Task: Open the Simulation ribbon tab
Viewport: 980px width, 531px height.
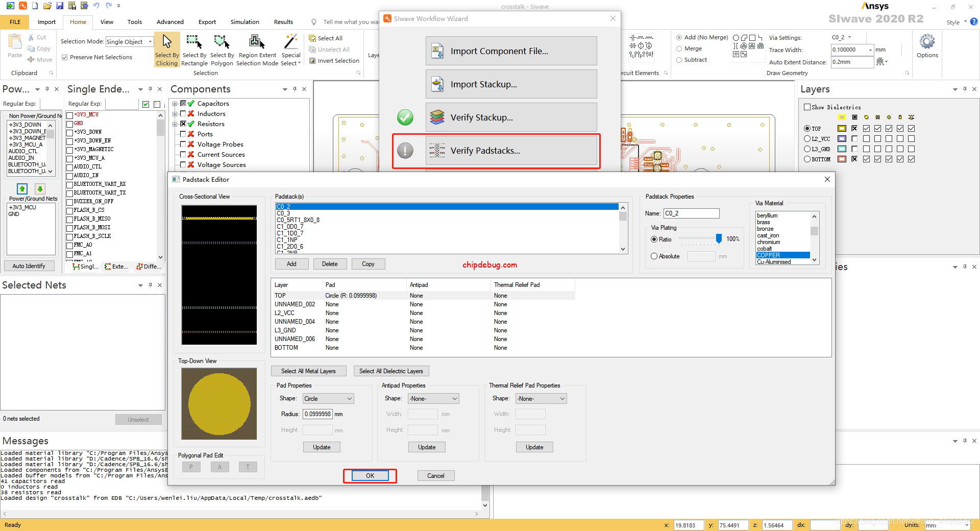Action: [244, 22]
